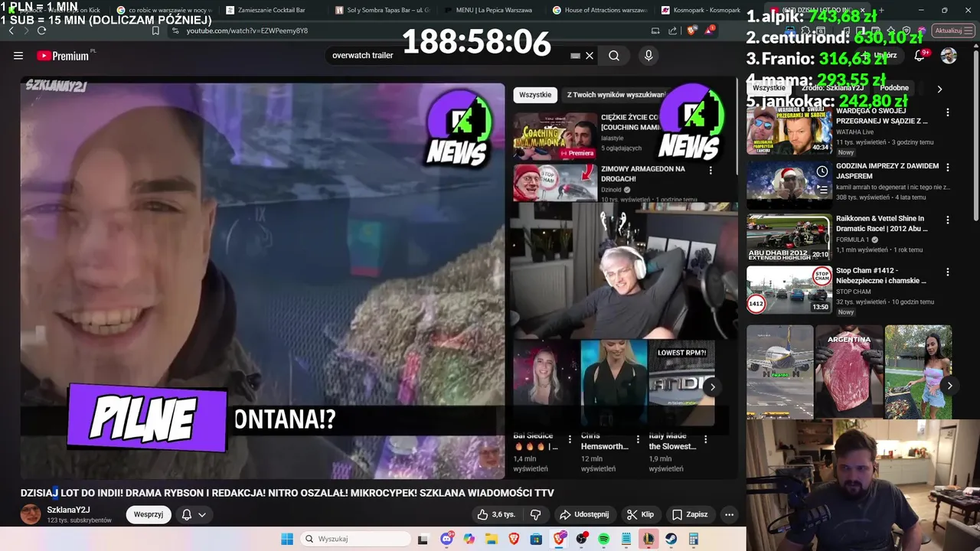The image size is (980, 551).
Task: Expand notification options chevron next to bell
Action: pos(202,514)
